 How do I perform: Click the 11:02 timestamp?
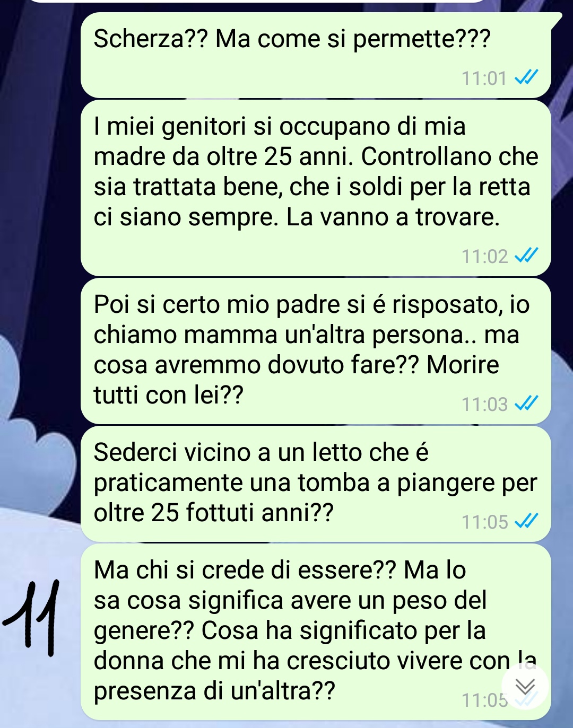coord(484,257)
